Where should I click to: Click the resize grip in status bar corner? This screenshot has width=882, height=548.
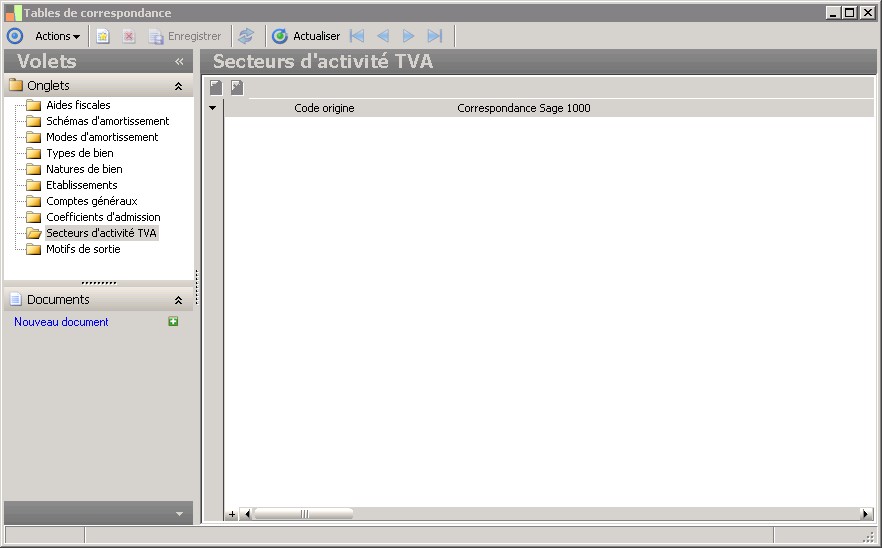[x=869, y=537]
